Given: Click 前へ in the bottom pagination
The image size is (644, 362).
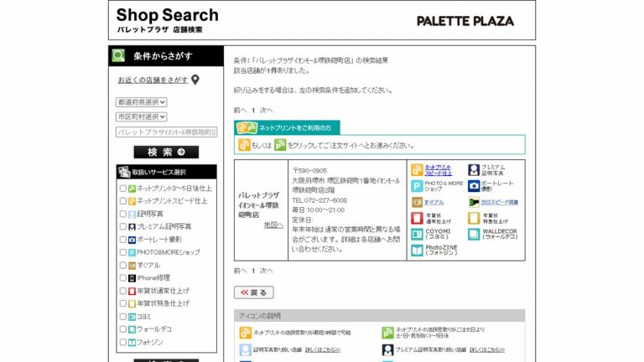Looking at the screenshot, I should point(241,271).
